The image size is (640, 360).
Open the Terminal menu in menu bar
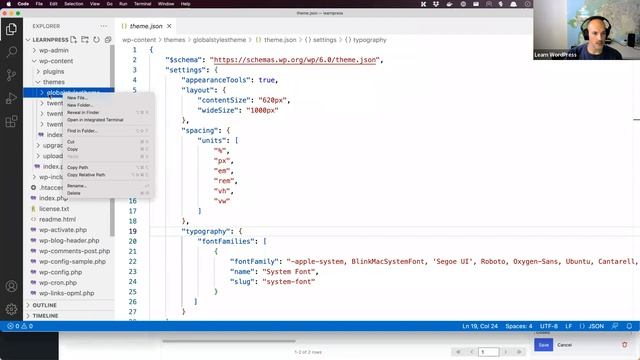point(142,4)
